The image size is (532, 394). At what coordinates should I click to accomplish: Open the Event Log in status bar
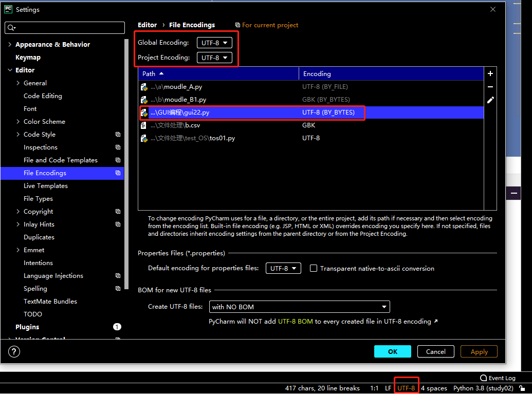pos(498,378)
